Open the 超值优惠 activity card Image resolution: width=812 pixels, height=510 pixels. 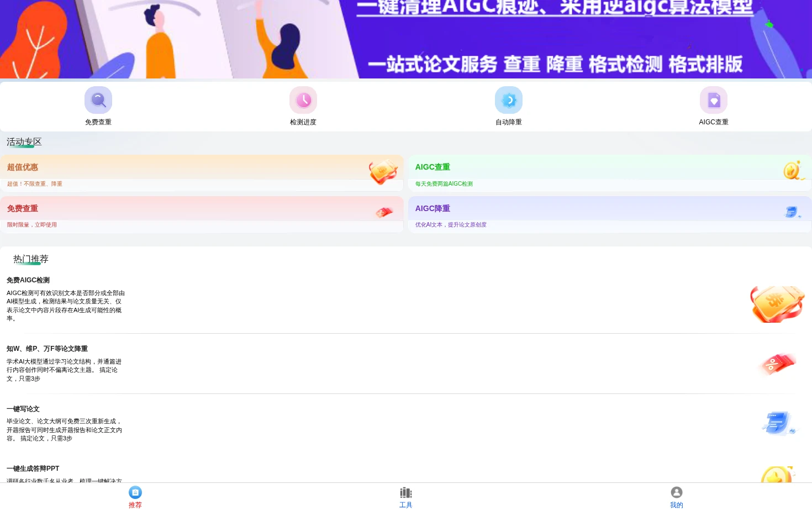click(x=202, y=173)
